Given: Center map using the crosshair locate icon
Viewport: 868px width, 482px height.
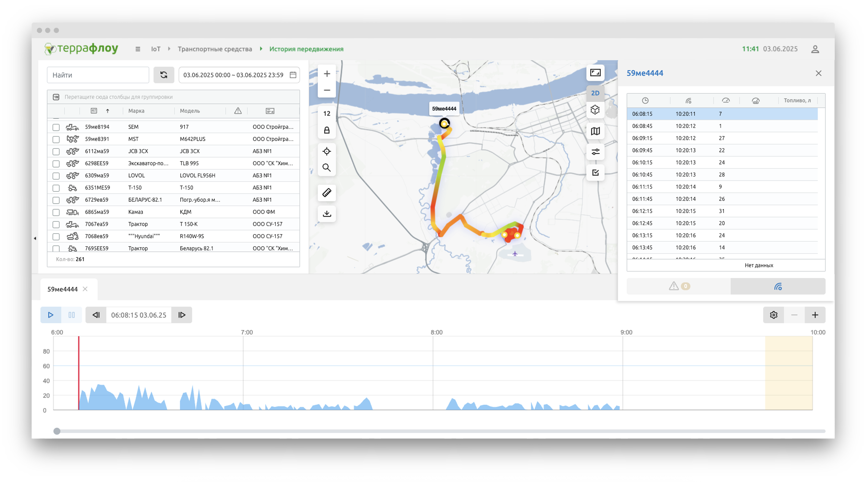Looking at the screenshot, I should [327, 151].
